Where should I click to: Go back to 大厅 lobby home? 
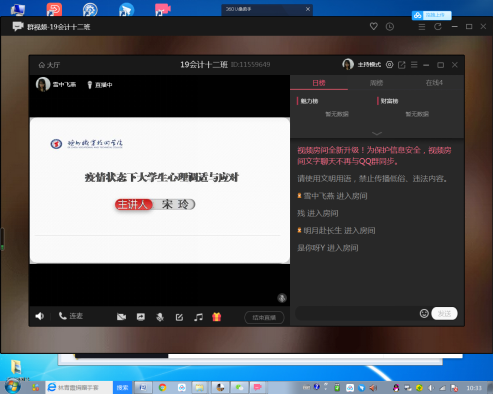[x=49, y=65]
